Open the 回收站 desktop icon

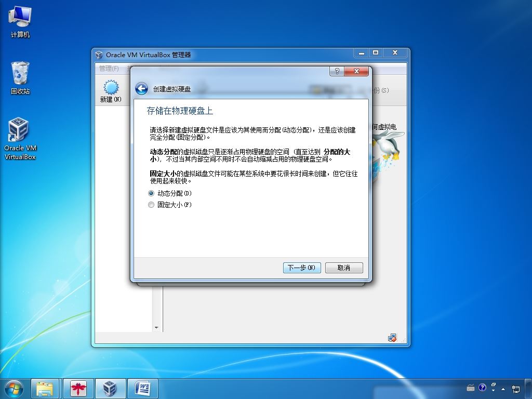point(20,78)
